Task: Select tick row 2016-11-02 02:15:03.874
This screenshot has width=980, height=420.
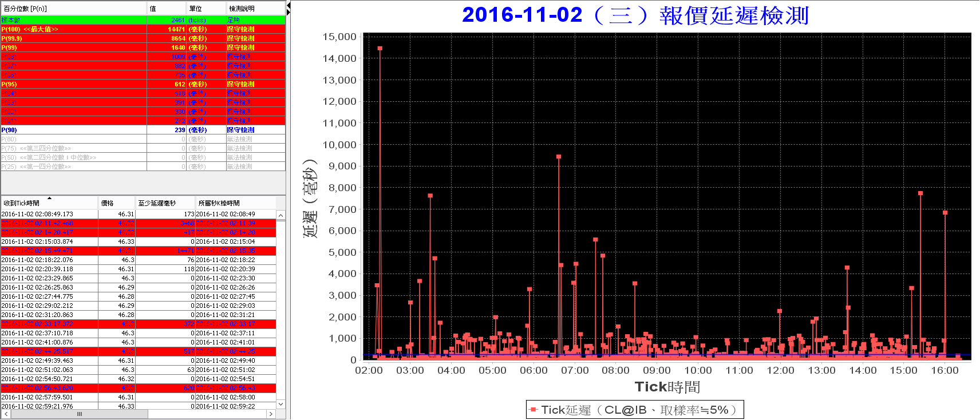Action: [x=139, y=241]
